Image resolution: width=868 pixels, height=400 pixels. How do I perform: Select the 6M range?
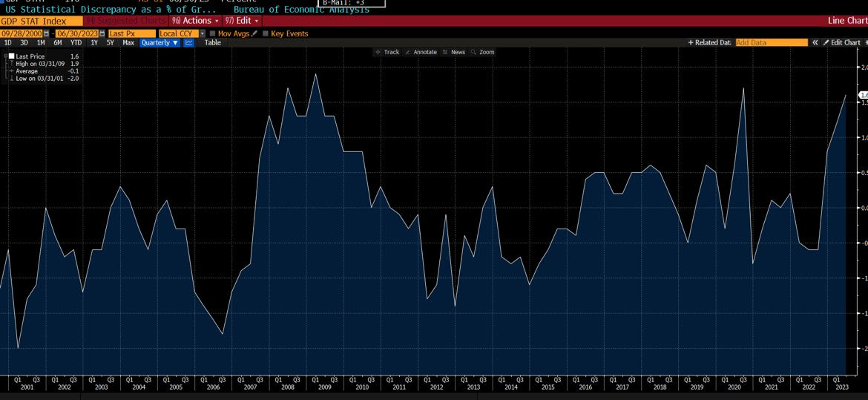coord(58,42)
